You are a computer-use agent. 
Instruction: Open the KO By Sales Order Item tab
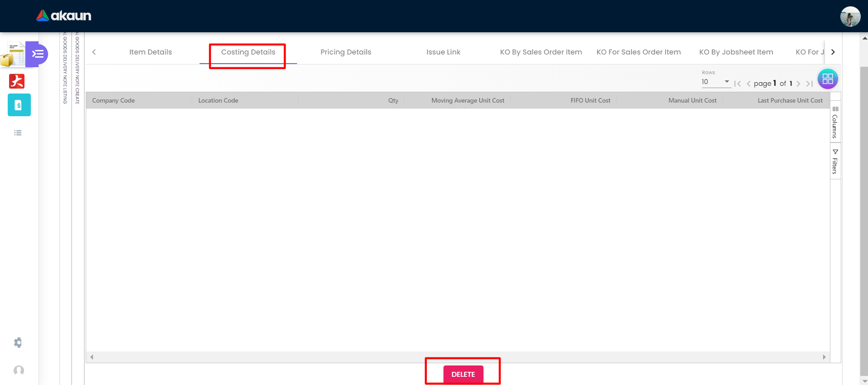click(541, 52)
